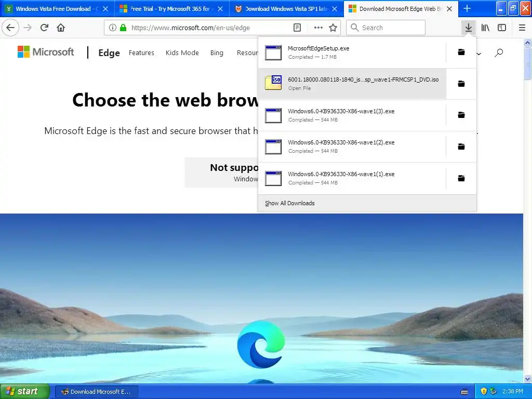Open the Firefox home page

(61, 28)
